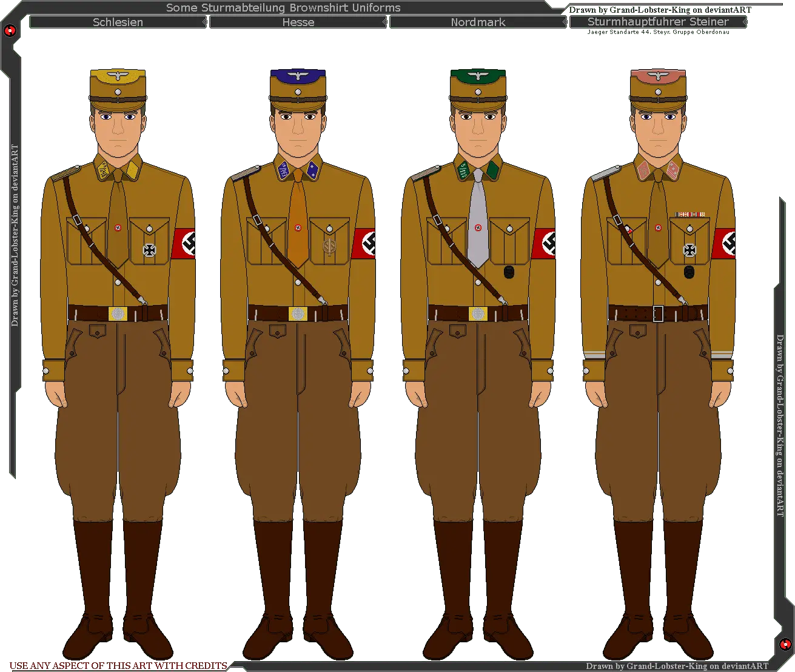Select the Schlesien label tab
The width and height of the screenshot is (795, 672).
118,22
